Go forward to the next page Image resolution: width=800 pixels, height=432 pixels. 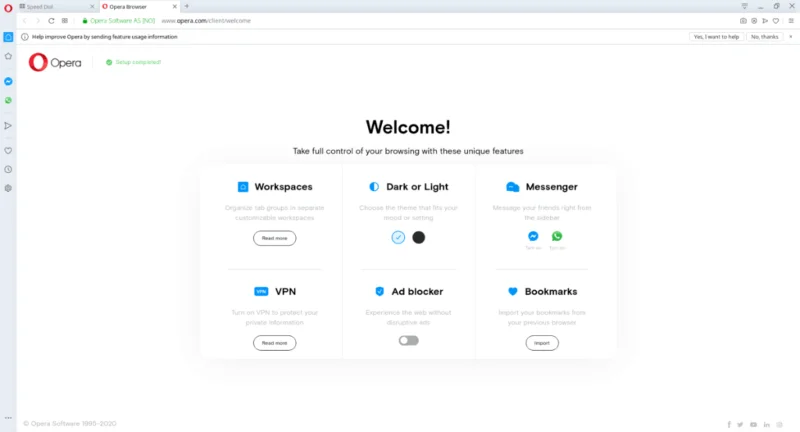click(x=37, y=21)
